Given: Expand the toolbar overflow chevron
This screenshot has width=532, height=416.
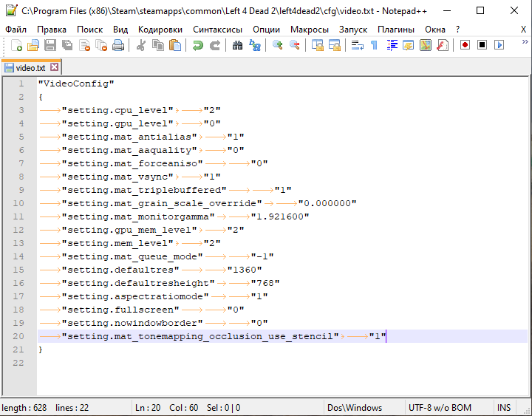Looking at the screenshot, I should pyautogui.click(x=525, y=41).
